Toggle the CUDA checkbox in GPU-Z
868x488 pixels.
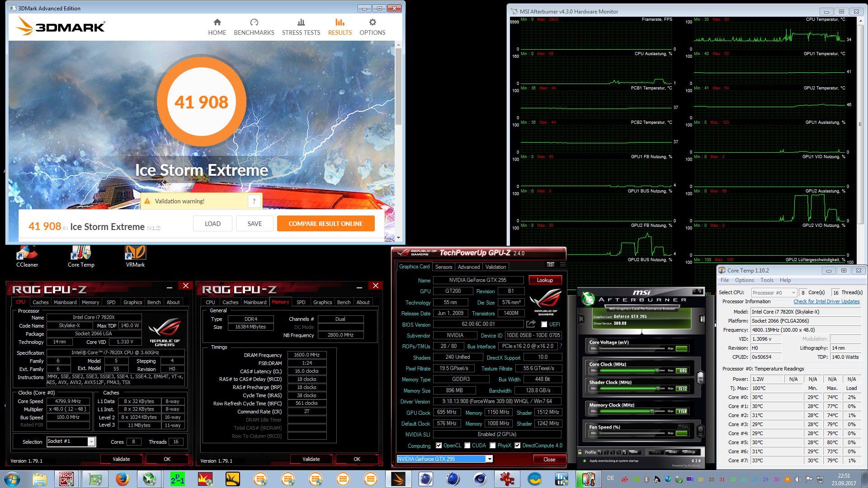pyautogui.click(x=467, y=446)
